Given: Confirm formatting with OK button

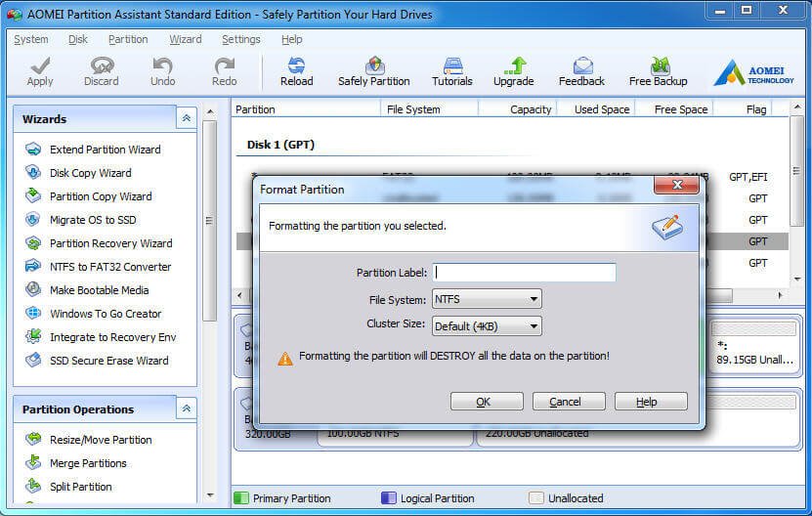Looking at the screenshot, I should coord(487,402).
